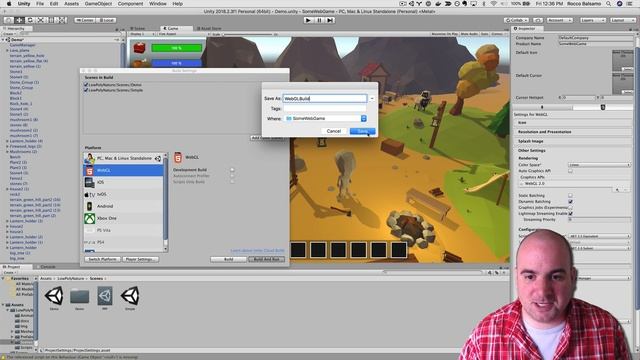
Task: Open the Simple scene asset icon
Action: 130,296
